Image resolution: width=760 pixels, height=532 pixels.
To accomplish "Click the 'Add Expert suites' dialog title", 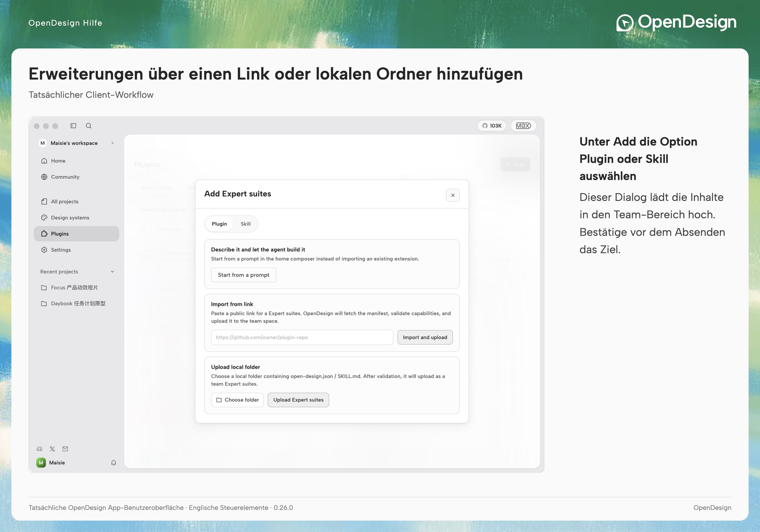I will tap(238, 194).
